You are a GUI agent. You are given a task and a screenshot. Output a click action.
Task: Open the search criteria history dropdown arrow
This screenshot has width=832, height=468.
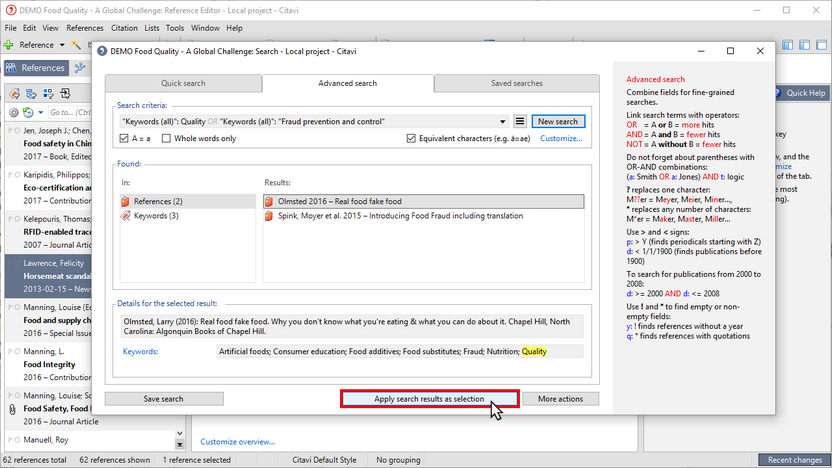502,122
